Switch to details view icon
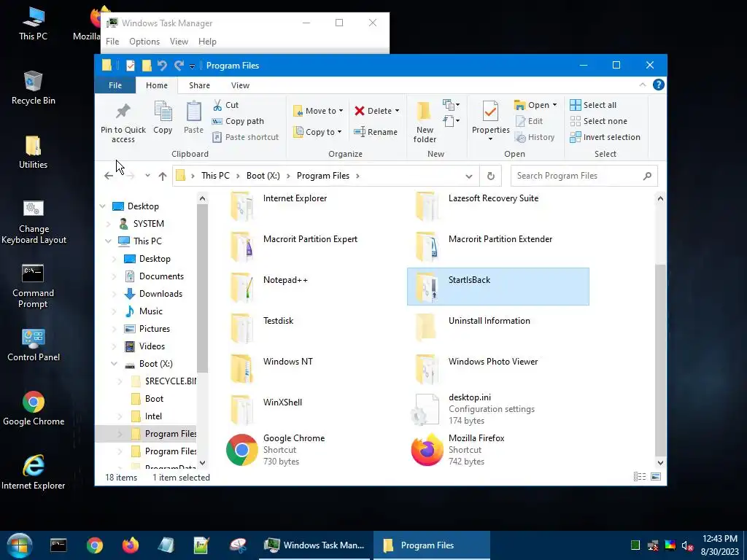This screenshot has width=747, height=560. point(640,477)
